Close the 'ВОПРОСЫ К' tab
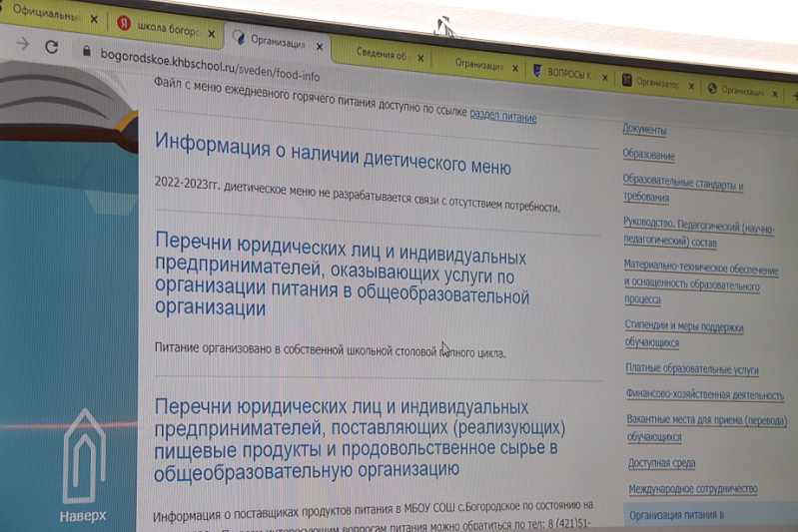The image size is (798, 532). (x=605, y=74)
